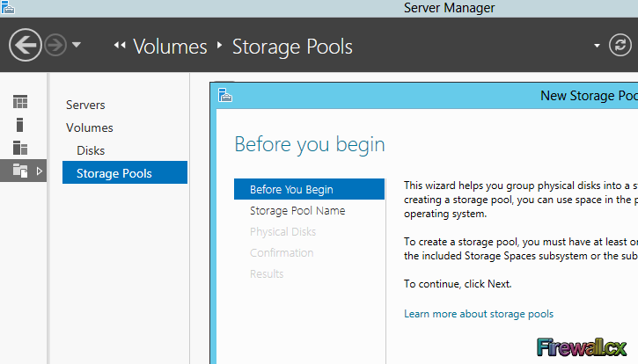Click the 'Before you begin' heading text
The height and width of the screenshot is (364, 638).
tap(310, 144)
